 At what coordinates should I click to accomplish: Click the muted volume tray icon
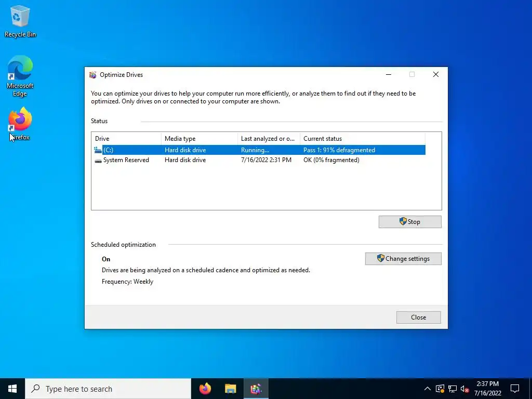click(x=464, y=389)
